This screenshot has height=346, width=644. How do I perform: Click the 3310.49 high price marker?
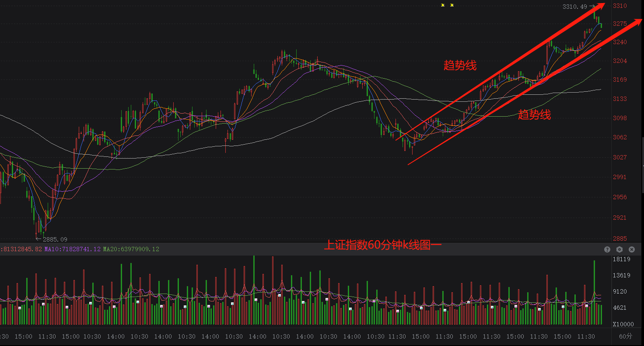pos(575,7)
